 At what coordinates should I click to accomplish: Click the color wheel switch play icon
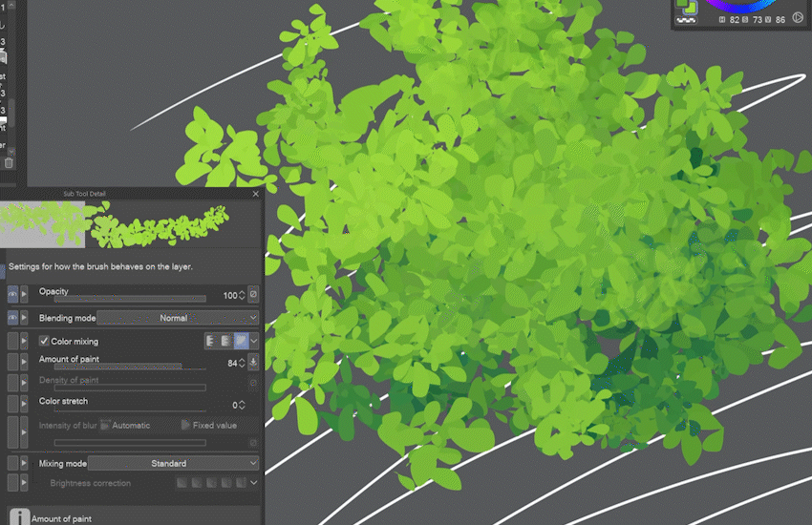click(798, 17)
